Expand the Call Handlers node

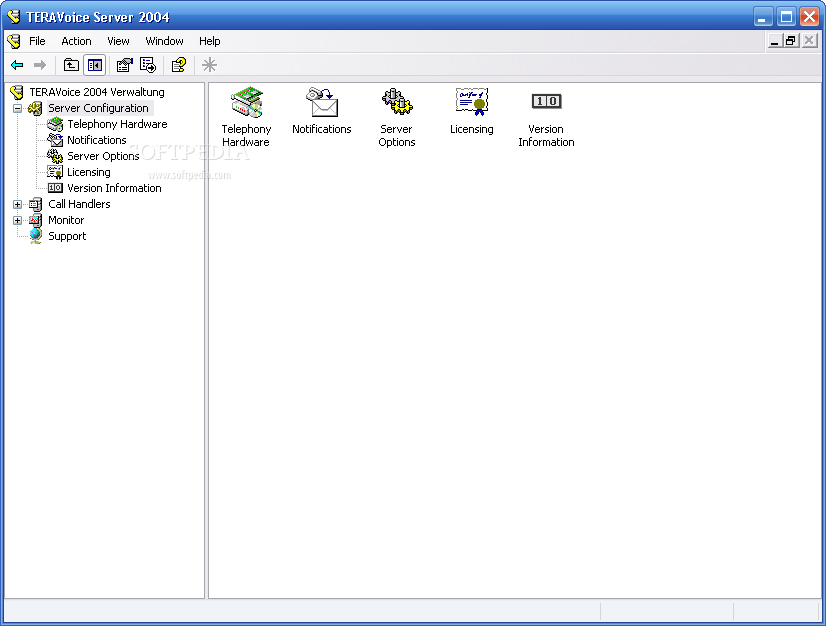(17, 204)
